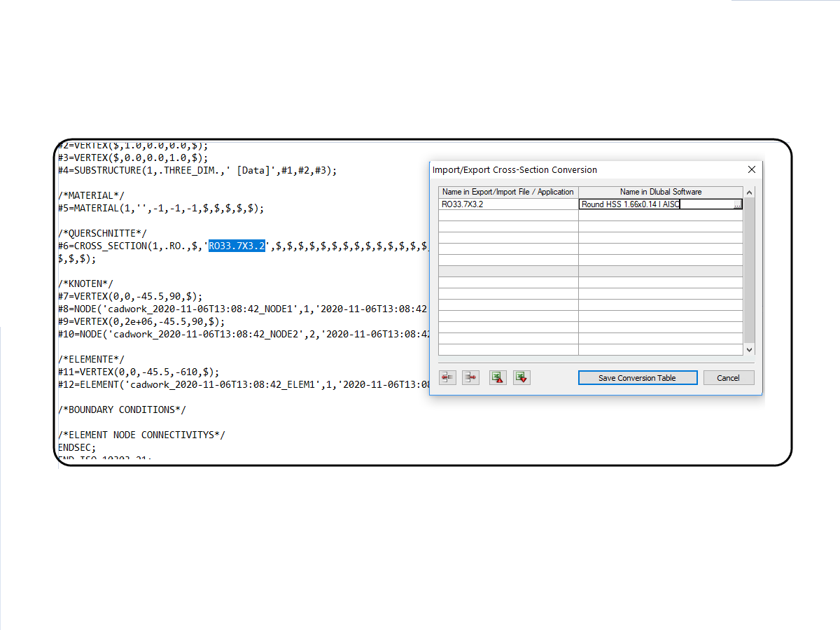
Task: Click the insert entry icon with red right arrow
Action: (x=470, y=377)
